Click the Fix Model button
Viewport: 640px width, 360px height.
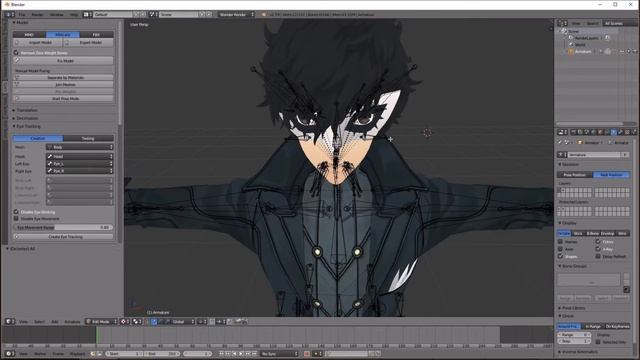[x=63, y=61]
